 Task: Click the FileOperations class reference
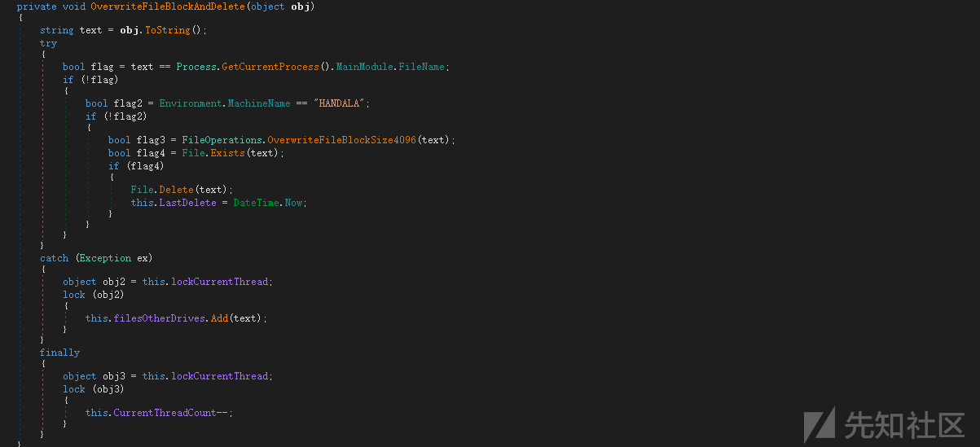tap(222, 140)
